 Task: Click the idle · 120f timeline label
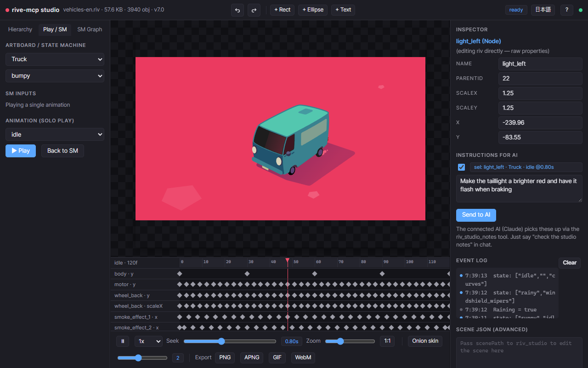pos(126,263)
